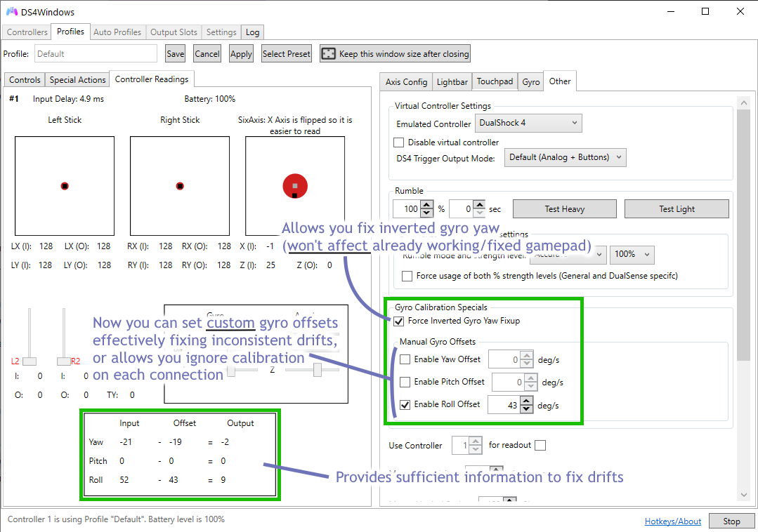Viewport: 758px width, 532px height.
Task: Click the Test Heavy rumble button
Action: pos(565,209)
